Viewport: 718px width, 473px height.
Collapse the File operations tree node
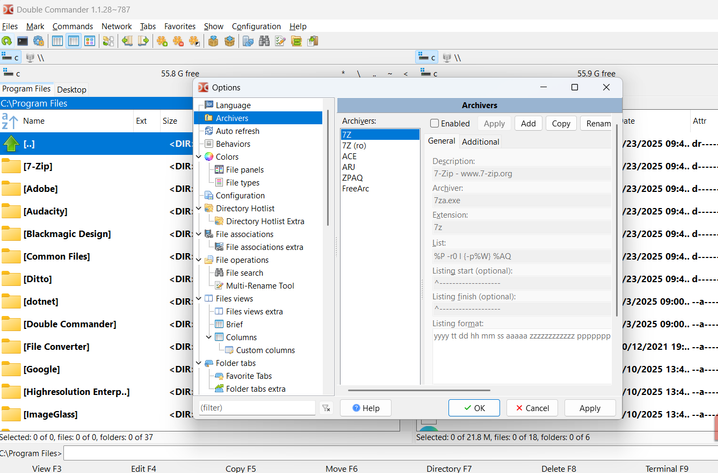click(x=198, y=260)
